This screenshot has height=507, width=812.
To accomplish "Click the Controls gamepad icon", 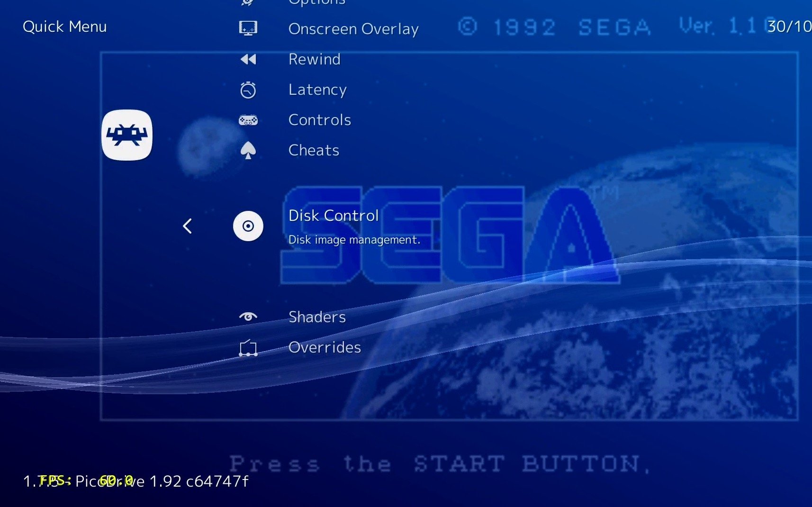I will click(248, 120).
